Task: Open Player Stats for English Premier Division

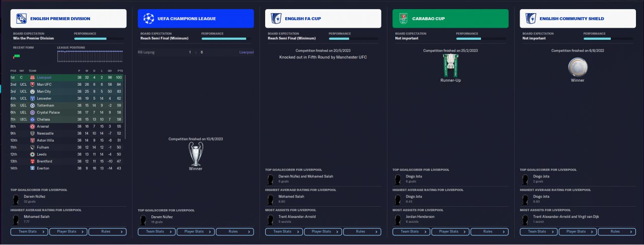Action: 68,232
